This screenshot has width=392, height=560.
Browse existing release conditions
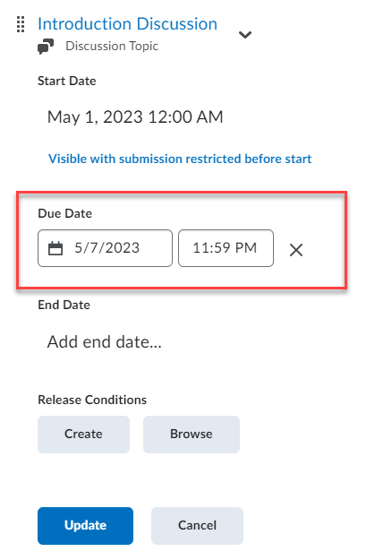click(192, 435)
